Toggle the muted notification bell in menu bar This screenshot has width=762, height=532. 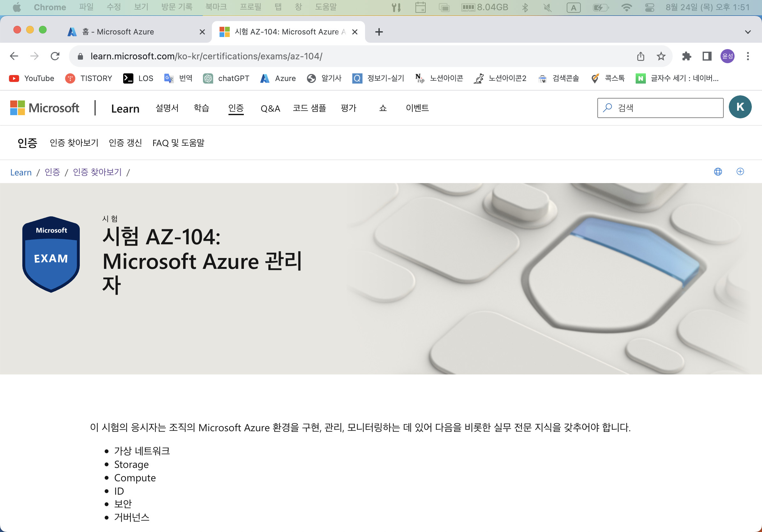[x=548, y=7]
